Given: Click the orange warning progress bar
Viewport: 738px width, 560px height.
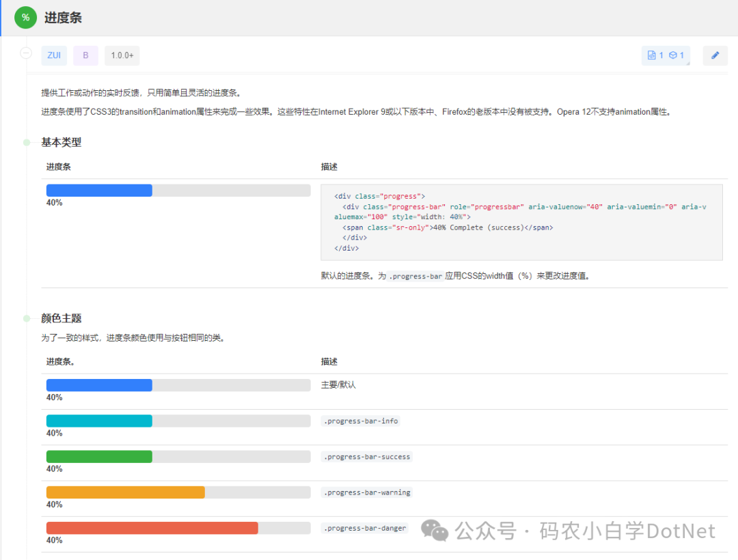Looking at the screenshot, I should pos(125,492).
